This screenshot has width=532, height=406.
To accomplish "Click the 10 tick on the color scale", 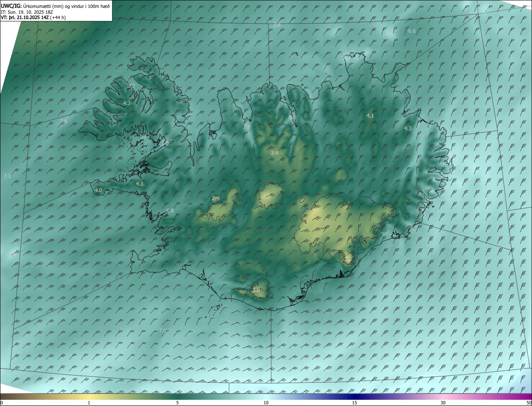I will click(266, 403).
